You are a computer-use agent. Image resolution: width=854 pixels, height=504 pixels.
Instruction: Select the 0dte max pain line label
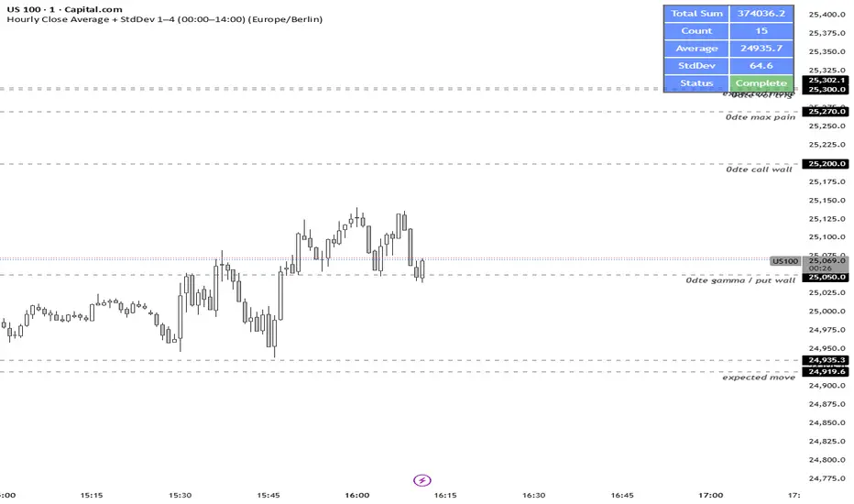[760, 118]
